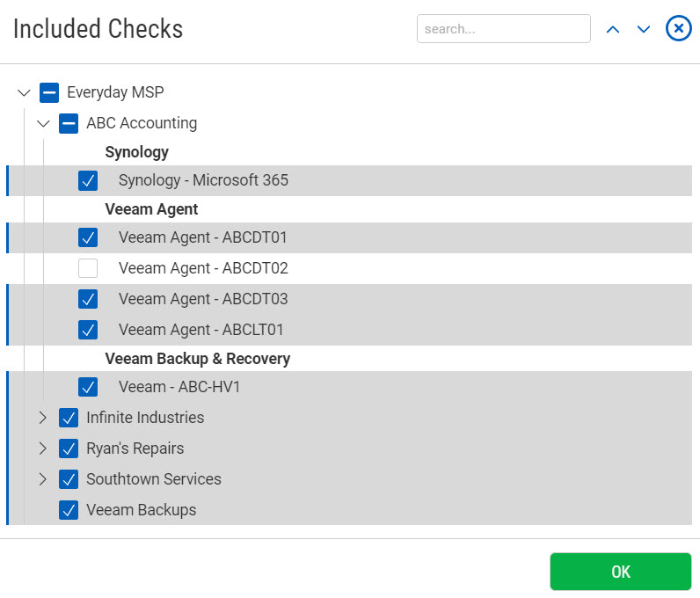Uncheck the Veeam Backups checkbox
Viewport: 700px width, 598px height.
pos(69,510)
